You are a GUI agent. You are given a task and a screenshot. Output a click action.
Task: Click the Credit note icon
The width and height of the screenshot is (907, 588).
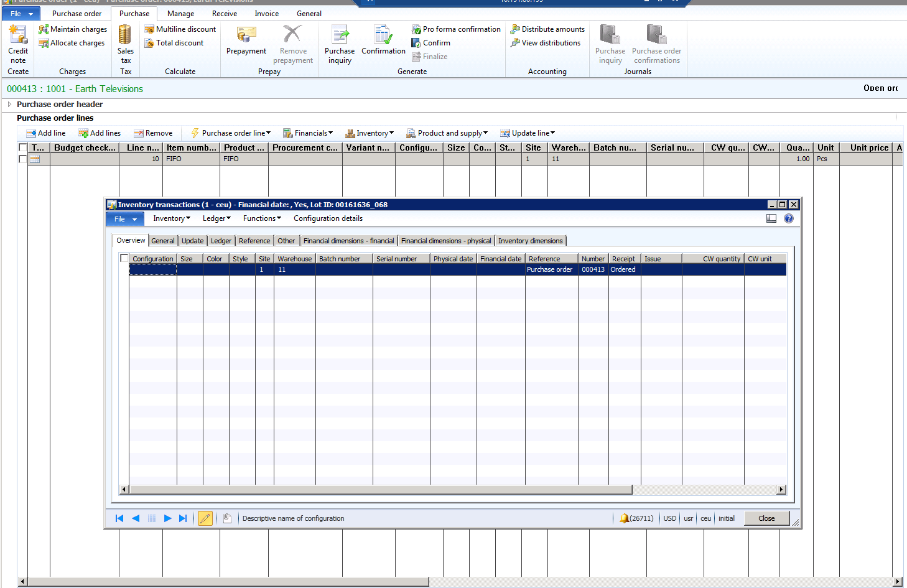click(18, 35)
